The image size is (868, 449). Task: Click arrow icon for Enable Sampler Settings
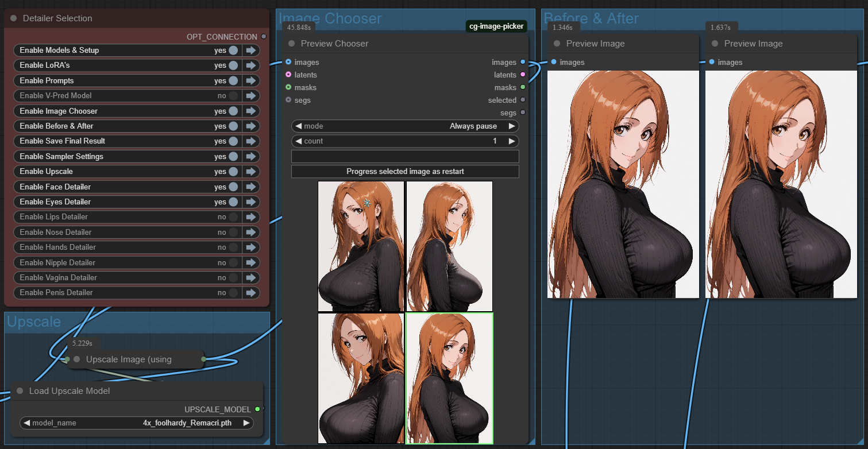[251, 157]
